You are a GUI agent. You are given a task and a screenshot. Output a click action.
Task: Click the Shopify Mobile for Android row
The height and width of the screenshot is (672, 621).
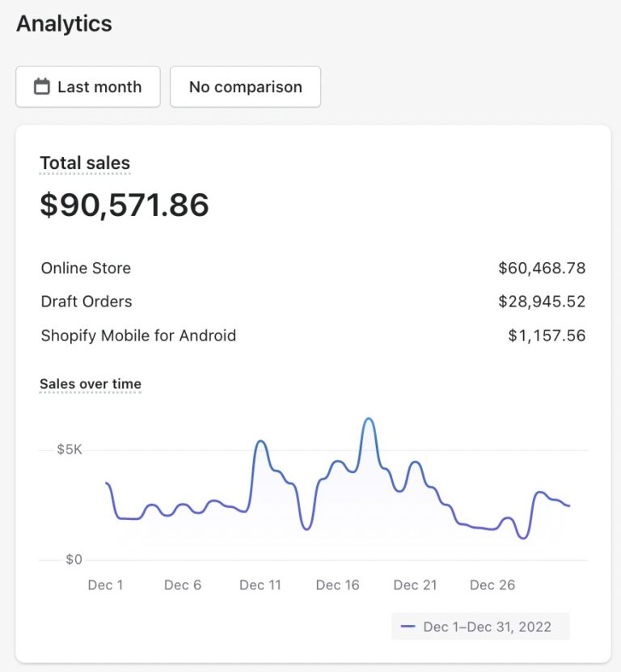point(313,336)
